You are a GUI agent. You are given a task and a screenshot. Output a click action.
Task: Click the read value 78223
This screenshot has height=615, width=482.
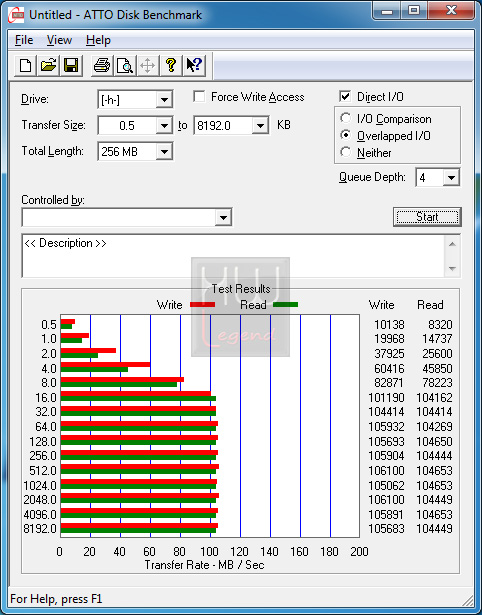point(437,382)
